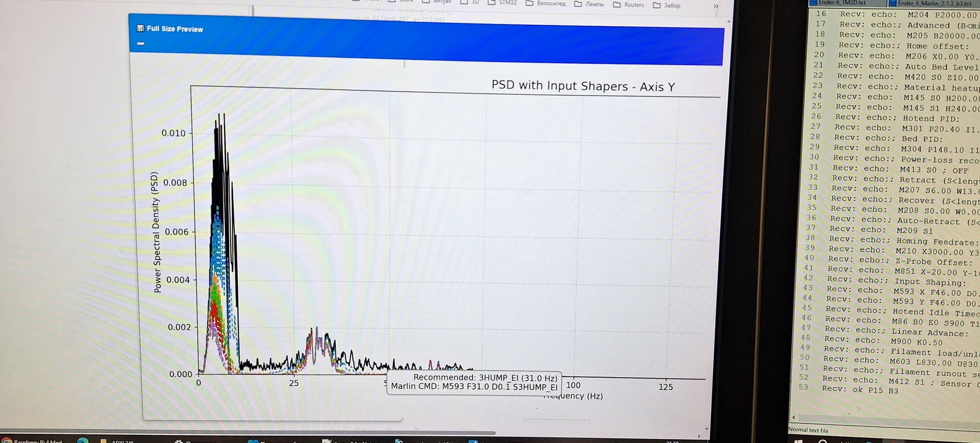The height and width of the screenshot is (443, 980).
Task: Select line 43 M593 X F46.00 text
Action: (x=924, y=292)
